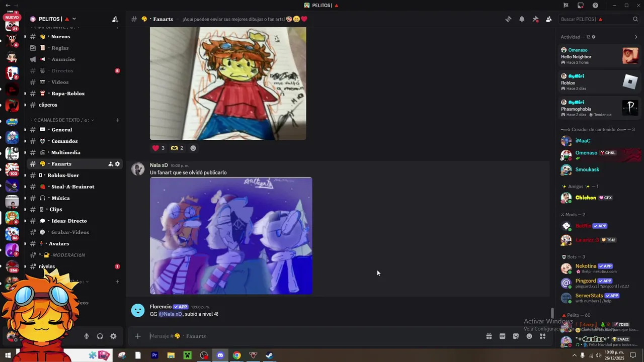644x362 pixels.
Task: Show pinned messages
Action: coord(535,19)
